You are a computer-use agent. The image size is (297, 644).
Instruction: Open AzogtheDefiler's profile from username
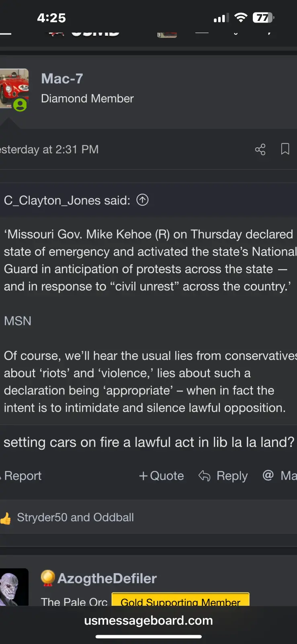click(107, 578)
